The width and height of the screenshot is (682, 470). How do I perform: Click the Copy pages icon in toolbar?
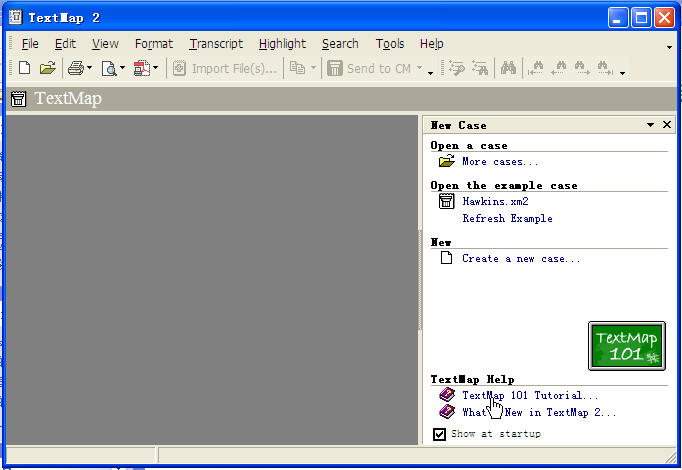point(298,68)
